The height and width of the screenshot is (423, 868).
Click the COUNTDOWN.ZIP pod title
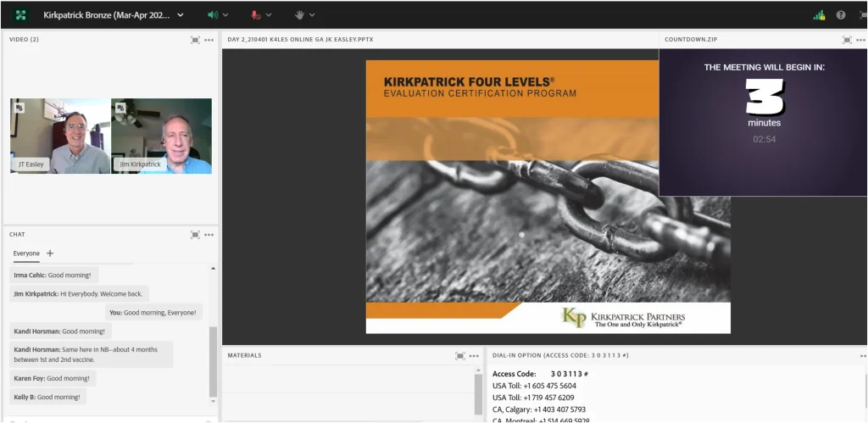tap(691, 39)
